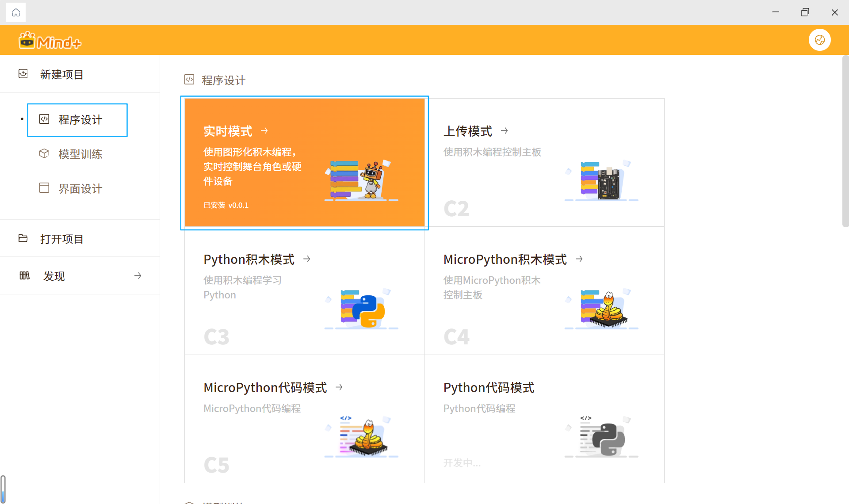849x504 pixels.
Task: Select 模型训练 sidebar item
Action: pyautogui.click(x=80, y=154)
